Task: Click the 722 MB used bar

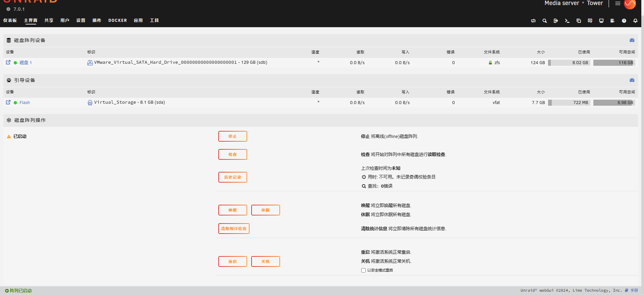Action: tap(569, 103)
